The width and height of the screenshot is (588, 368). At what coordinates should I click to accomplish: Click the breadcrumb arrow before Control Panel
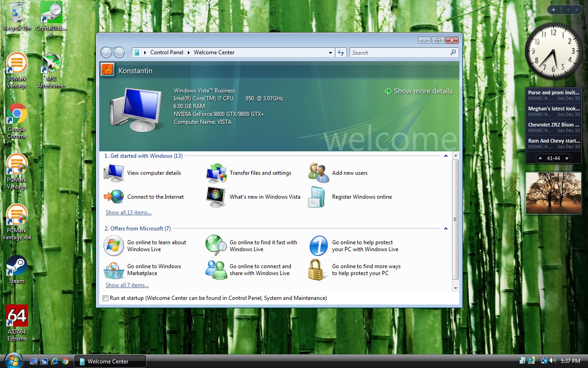pos(145,52)
